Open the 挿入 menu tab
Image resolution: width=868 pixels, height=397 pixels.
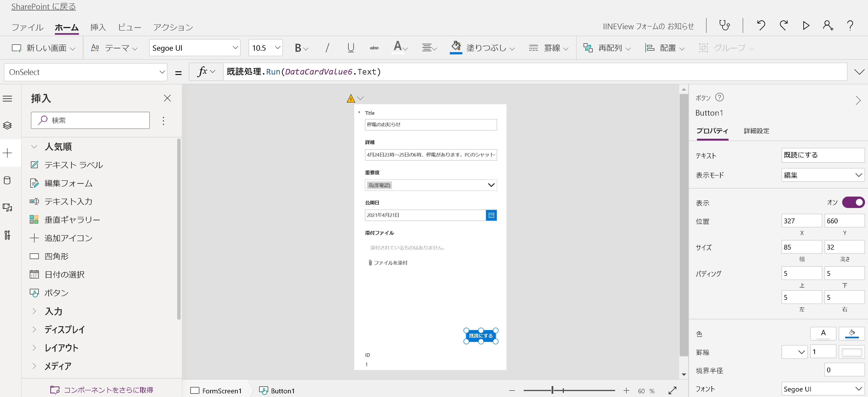(98, 27)
